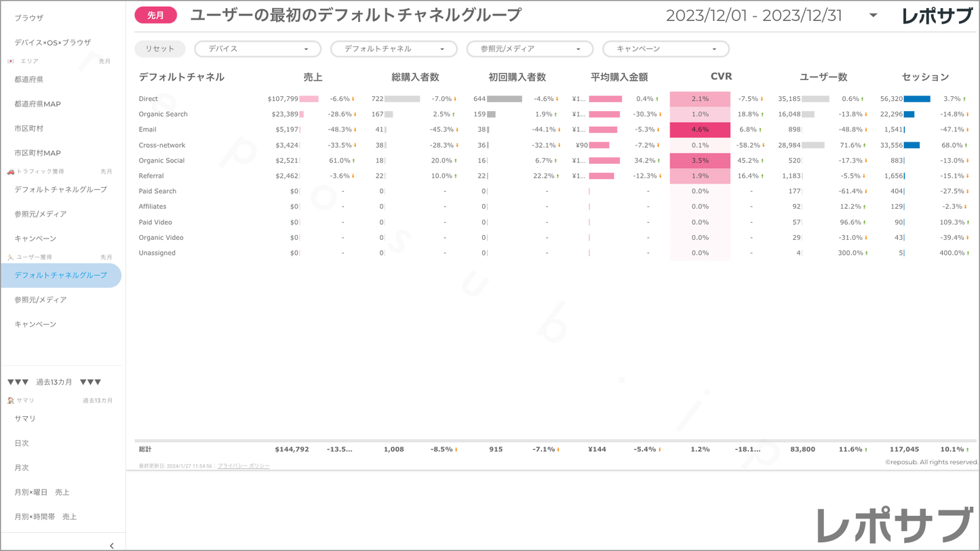This screenshot has height=551, width=980.
Task: Open the 日次 report page
Action: click(x=22, y=443)
